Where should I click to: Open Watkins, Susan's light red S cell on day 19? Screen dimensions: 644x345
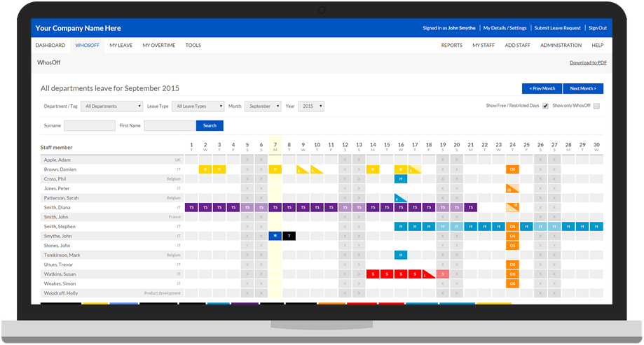443,274
